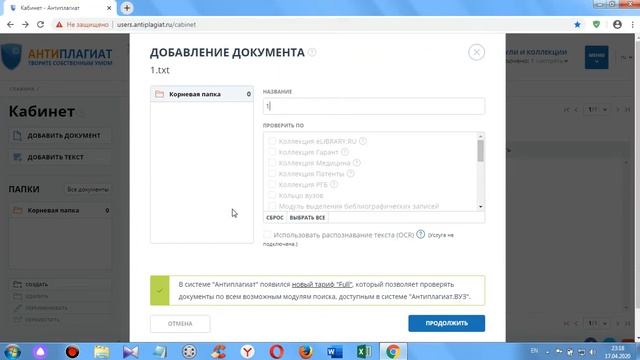Click collections list scrollbar thumb
The height and width of the screenshot is (360, 640).
pyautogui.click(x=480, y=151)
